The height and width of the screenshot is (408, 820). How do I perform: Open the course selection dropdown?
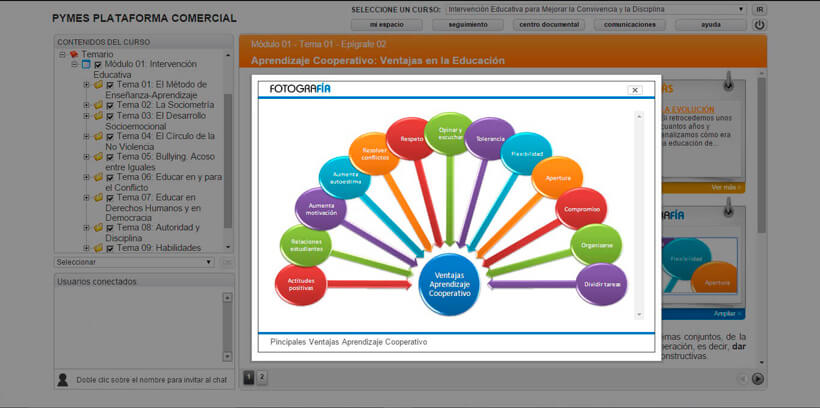coord(596,9)
